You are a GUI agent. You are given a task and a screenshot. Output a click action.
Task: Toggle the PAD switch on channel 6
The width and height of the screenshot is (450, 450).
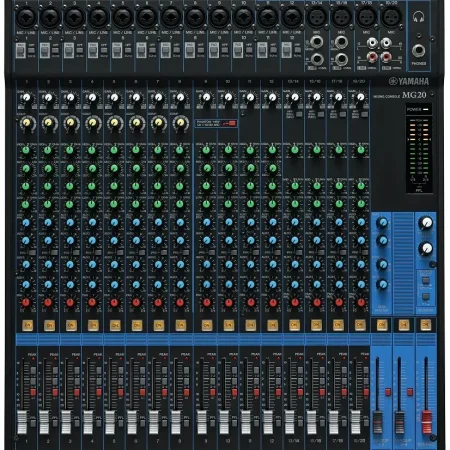point(142,50)
